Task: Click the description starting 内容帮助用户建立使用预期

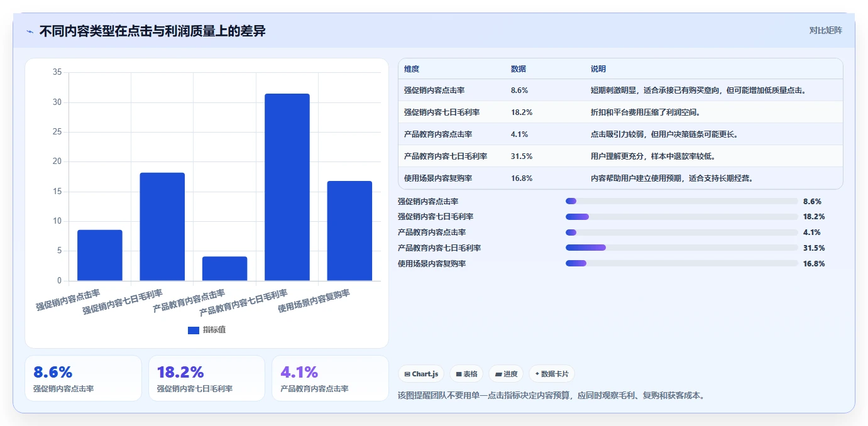Action: 672,178
